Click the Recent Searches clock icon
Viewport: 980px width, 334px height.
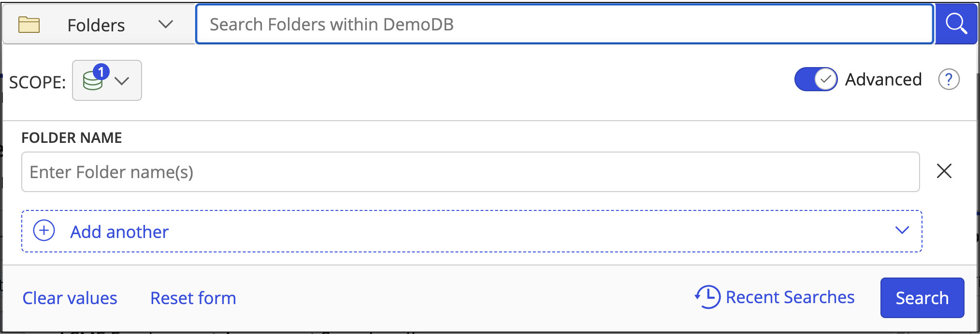[707, 297]
